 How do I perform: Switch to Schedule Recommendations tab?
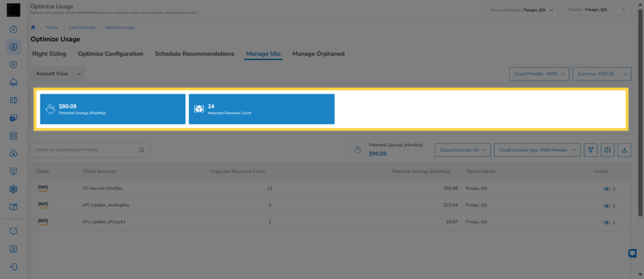[x=195, y=53]
